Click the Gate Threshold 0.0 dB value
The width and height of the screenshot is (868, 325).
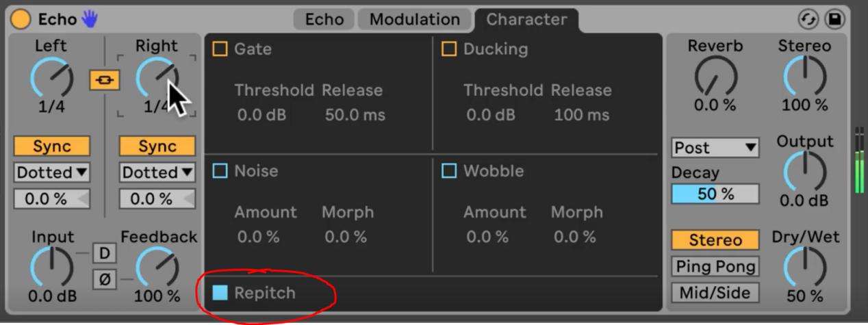[x=262, y=115]
